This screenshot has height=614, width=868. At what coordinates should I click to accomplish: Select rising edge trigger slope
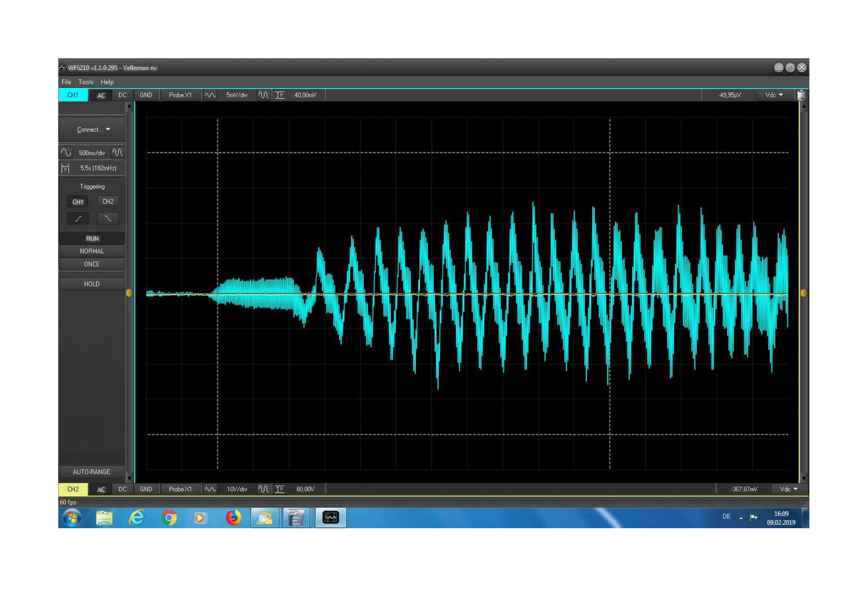click(78, 218)
